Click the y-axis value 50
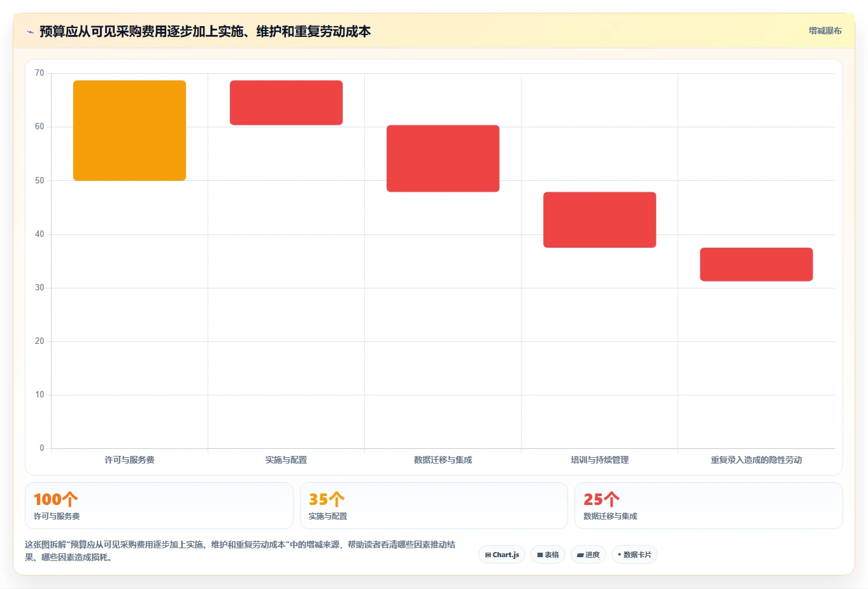Viewport: 868px width, 589px height. 39,181
